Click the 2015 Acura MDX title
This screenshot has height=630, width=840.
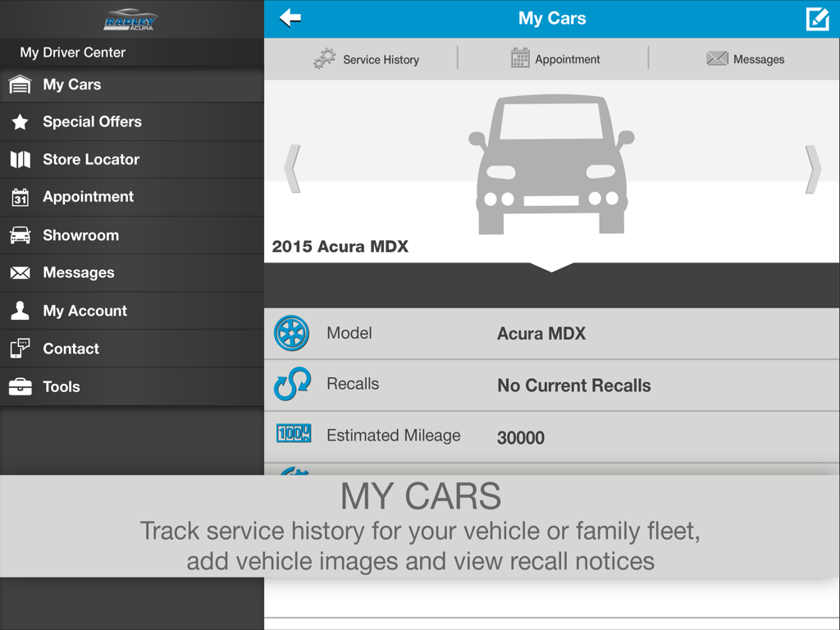(340, 246)
